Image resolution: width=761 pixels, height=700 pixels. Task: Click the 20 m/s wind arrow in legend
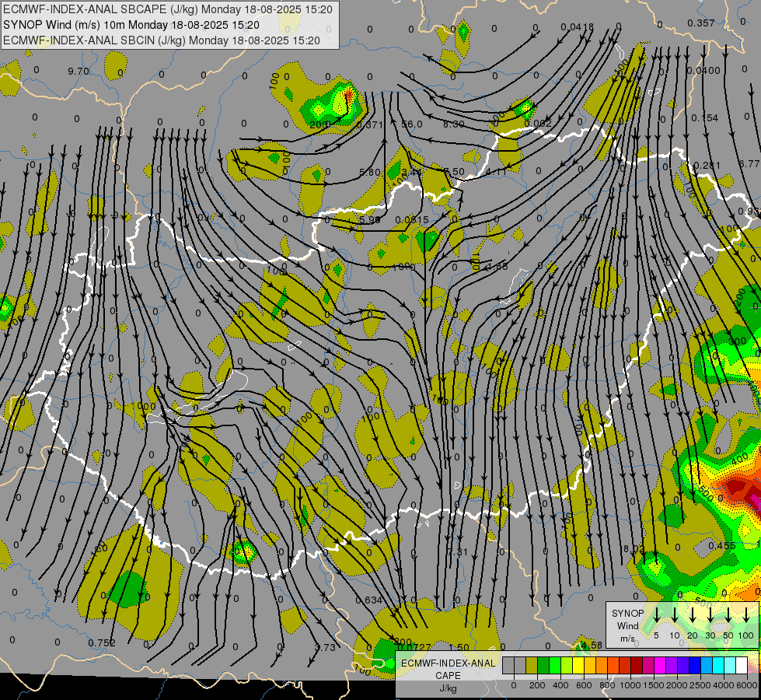(x=693, y=614)
